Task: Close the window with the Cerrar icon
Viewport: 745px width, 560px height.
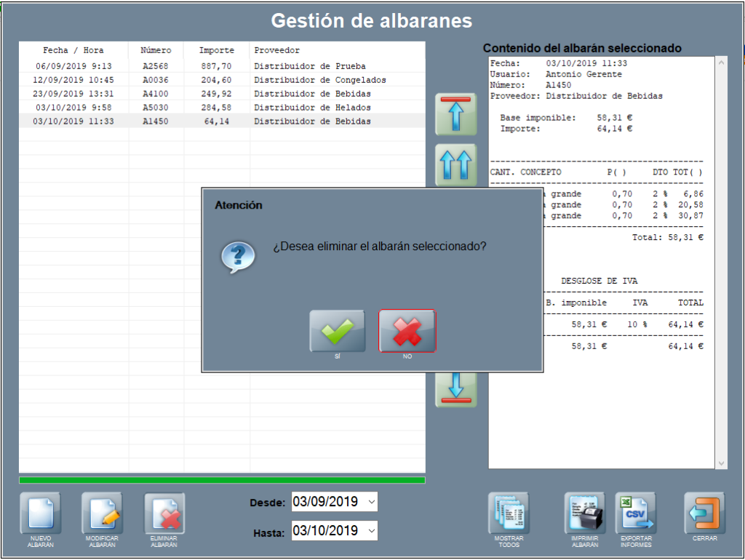Action: click(704, 513)
